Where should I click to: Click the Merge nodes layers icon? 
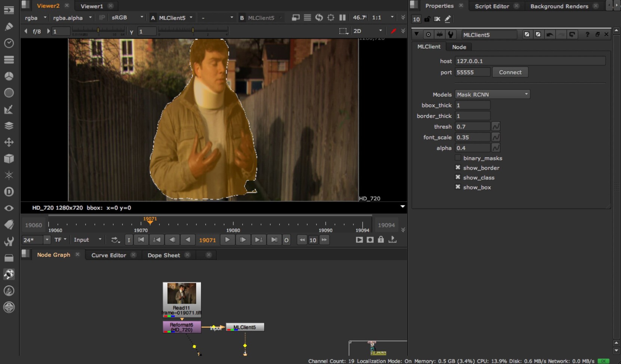(x=9, y=126)
